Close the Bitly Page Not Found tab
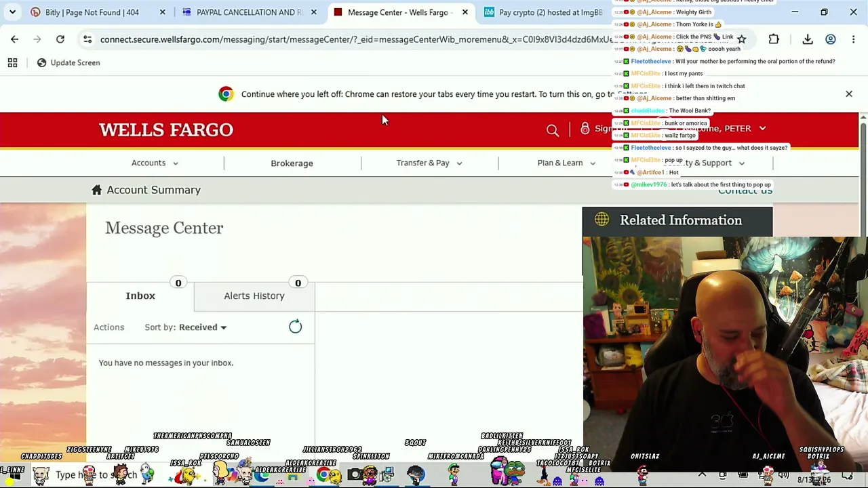 [162, 12]
